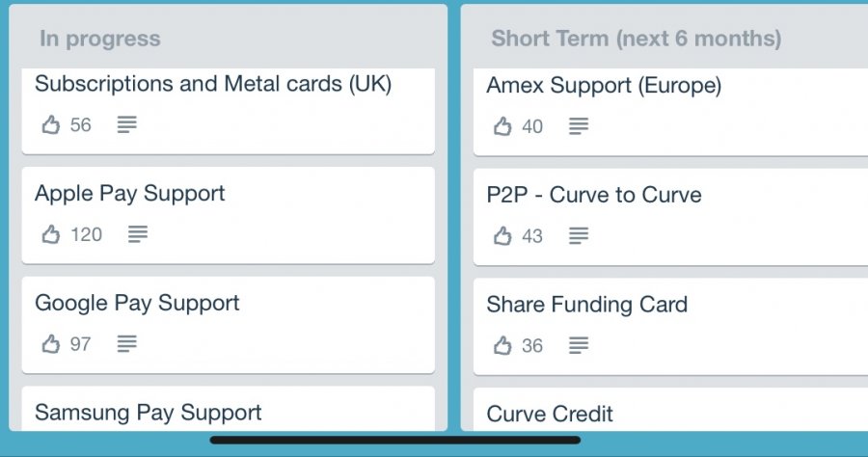Open the Apple Pay Support card
Image resolution: width=868 pixels, height=457 pixels.
tap(130, 194)
